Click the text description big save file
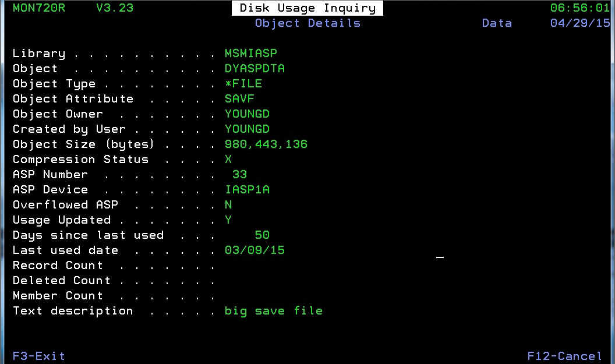Viewport: 615px width, 364px height. point(274,311)
